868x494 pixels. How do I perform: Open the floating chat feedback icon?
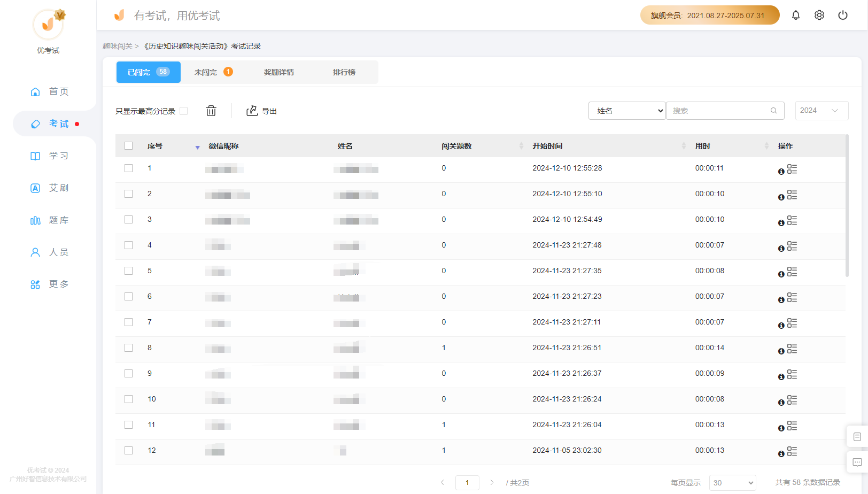[x=857, y=462]
